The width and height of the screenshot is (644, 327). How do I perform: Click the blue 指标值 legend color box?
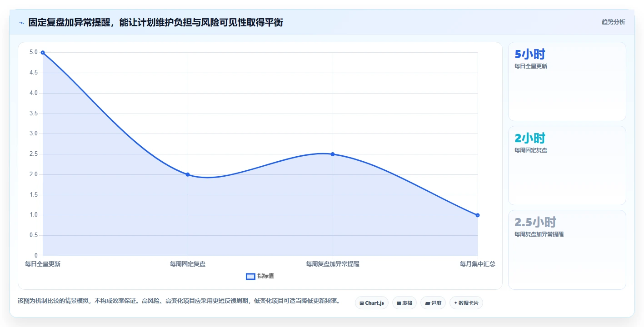(x=250, y=276)
